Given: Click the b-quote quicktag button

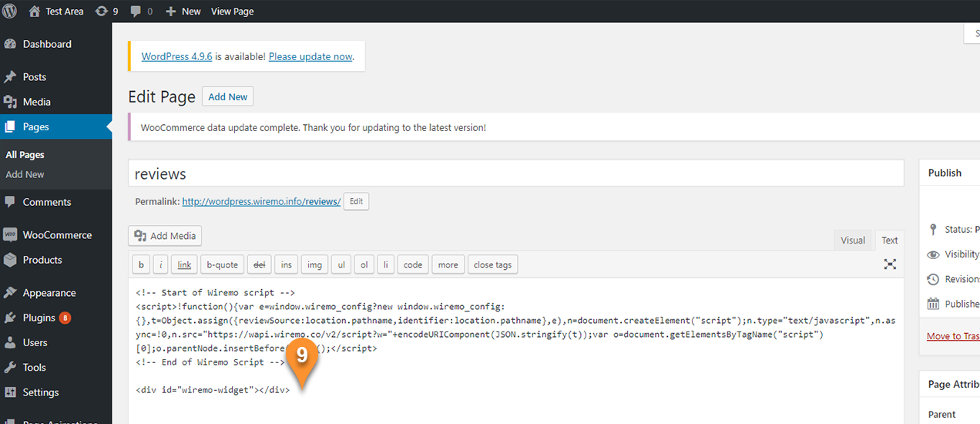Looking at the screenshot, I should pos(222,264).
